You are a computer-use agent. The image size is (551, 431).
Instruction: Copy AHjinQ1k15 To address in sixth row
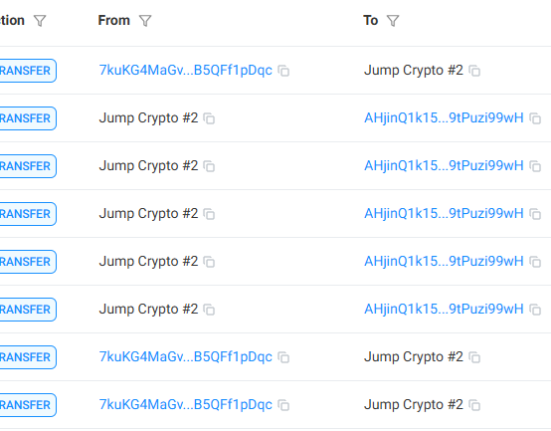(x=535, y=309)
